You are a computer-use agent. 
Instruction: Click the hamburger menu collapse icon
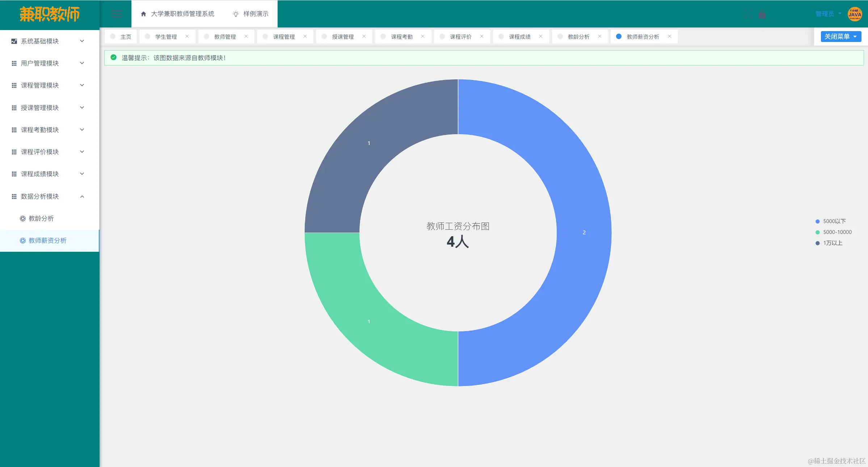click(x=117, y=14)
